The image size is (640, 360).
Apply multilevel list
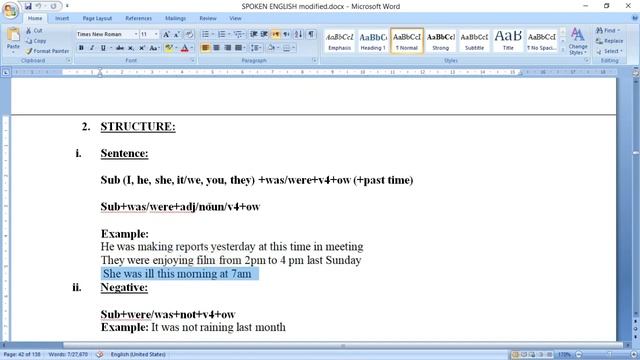(x=238, y=35)
